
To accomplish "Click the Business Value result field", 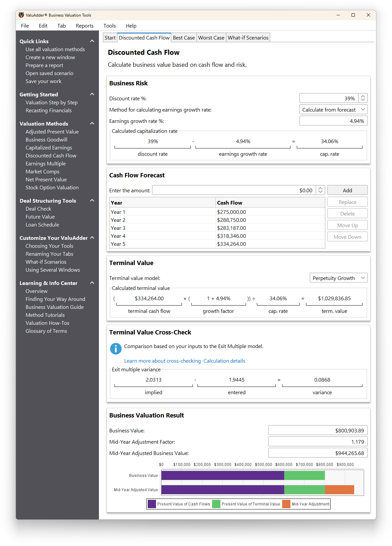I will pos(318,430).
